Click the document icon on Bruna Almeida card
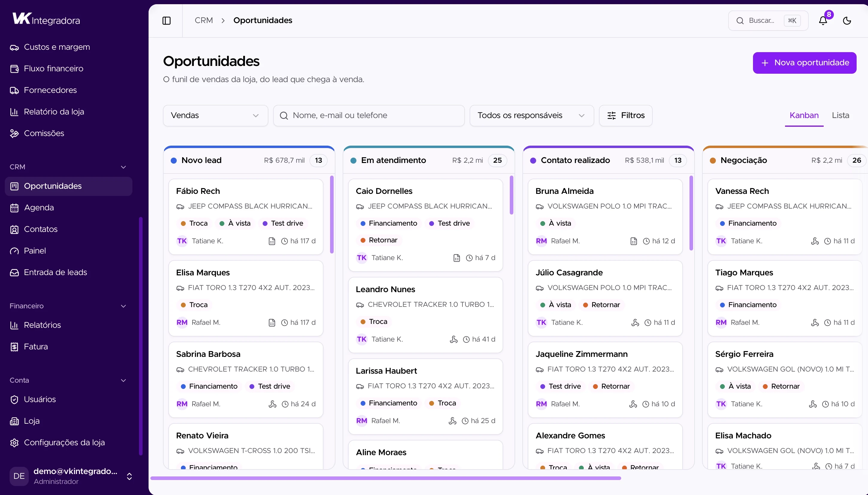Image resolution: width=868 pixels, height=495 pixels. click(x=633, y=242)
